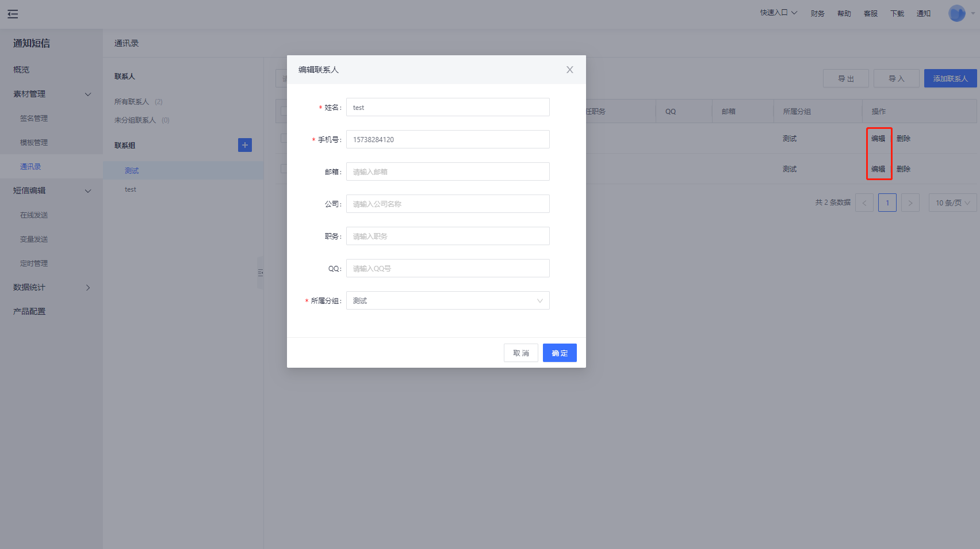Open the 快速入口 dropdown menu

point(778,13)
